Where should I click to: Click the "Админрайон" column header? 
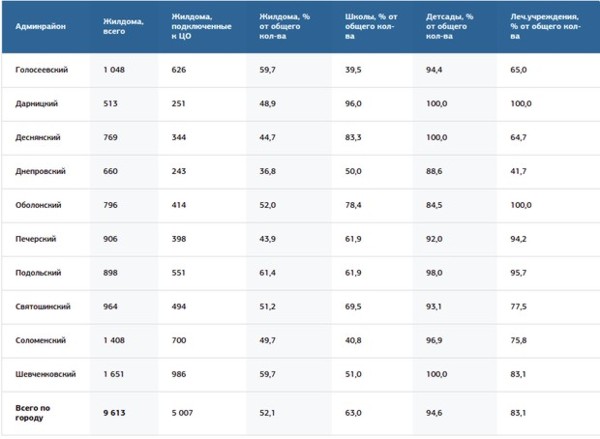(x=41, y=27)
